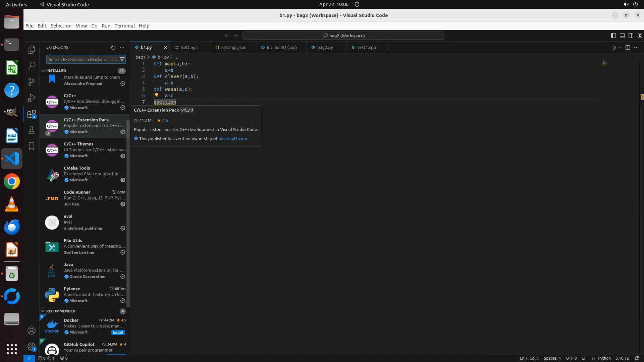This screenshot has width=644, height=362.
Task: Toggle the bottom panel layout button
Action: [622, 36]
